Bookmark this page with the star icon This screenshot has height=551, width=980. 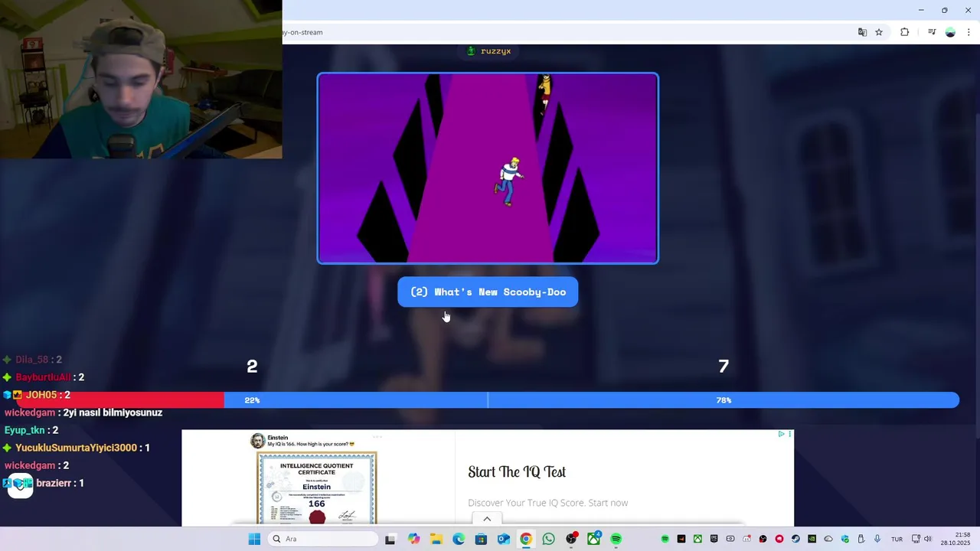(879, 32)
